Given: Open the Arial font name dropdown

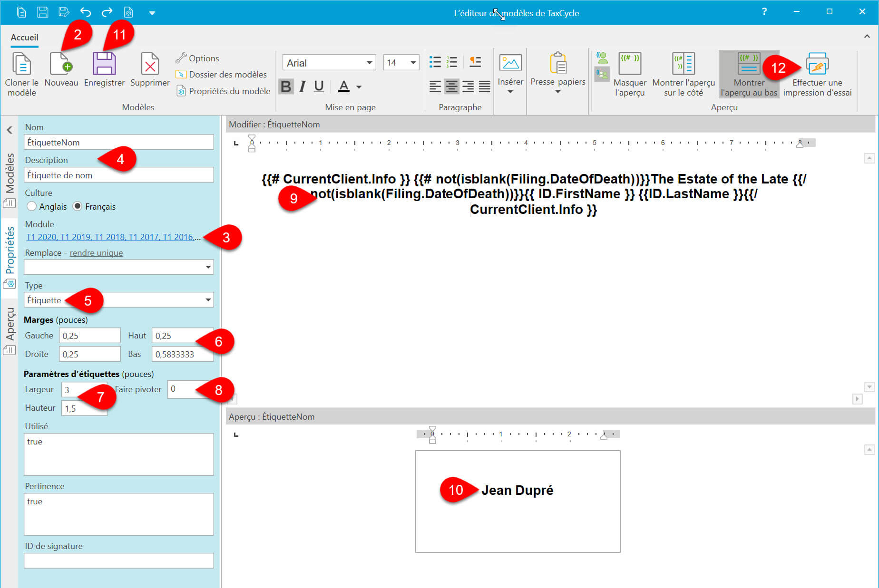Looking at the screenshot, I should click(x=369, y=63).
